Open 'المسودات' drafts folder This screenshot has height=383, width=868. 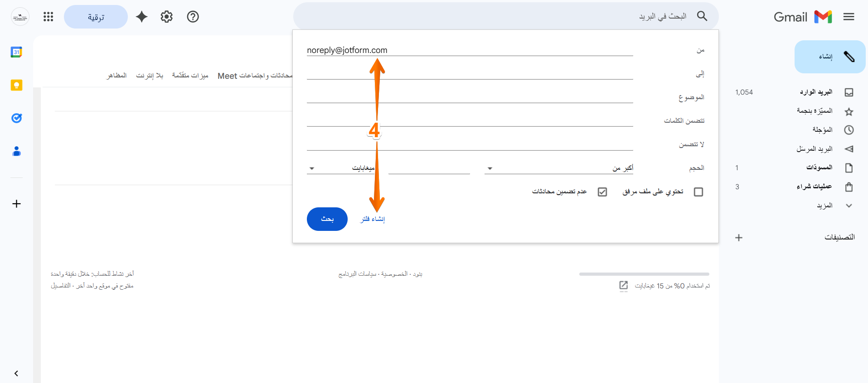click(819, 168)
